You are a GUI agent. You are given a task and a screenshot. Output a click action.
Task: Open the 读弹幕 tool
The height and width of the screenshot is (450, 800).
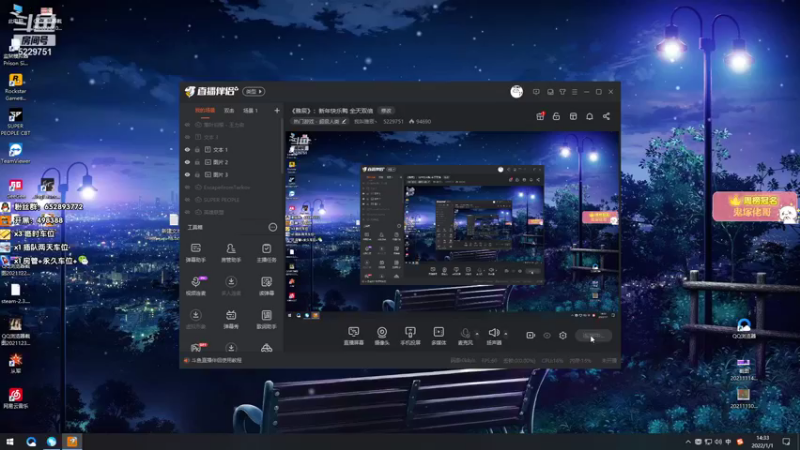pos(266,286)
